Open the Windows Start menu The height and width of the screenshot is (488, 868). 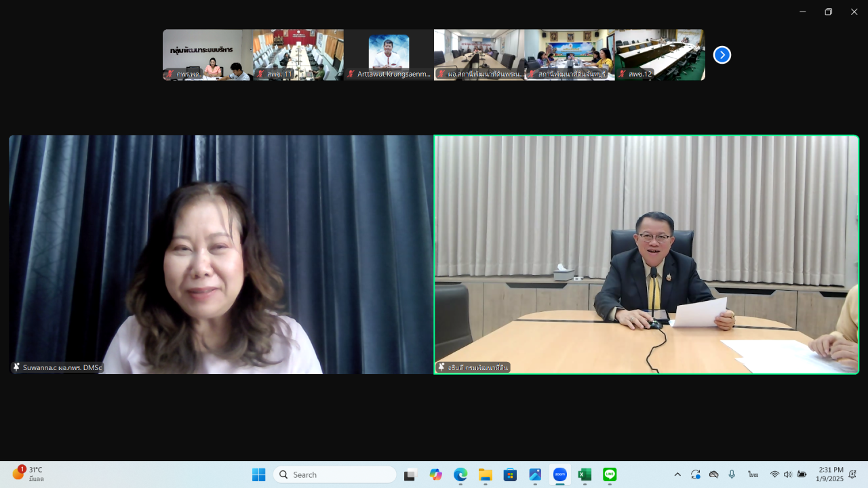(258, 474)
